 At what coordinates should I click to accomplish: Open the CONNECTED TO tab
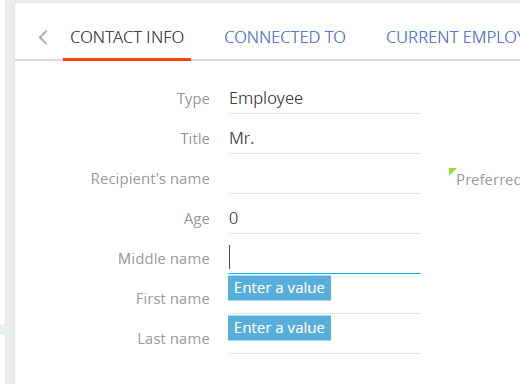click(x=285, y=37)
